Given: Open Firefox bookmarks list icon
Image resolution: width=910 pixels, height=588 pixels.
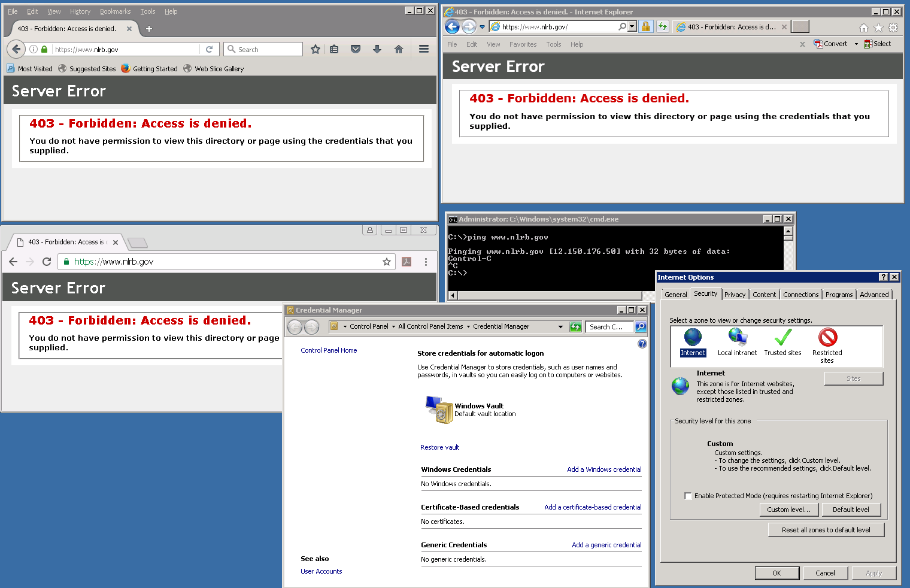Looking at the screenshot, I should point(334,49).
